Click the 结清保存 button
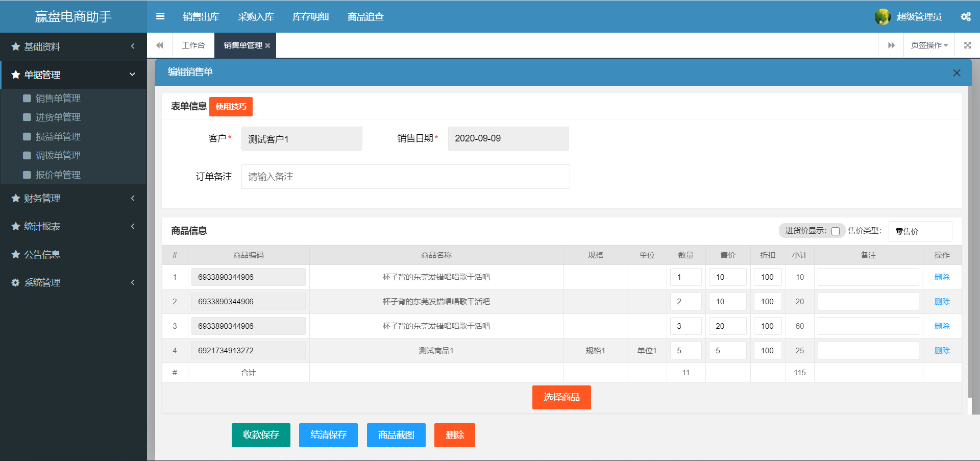This screenshot has width=980, height=461. point(328,435)
